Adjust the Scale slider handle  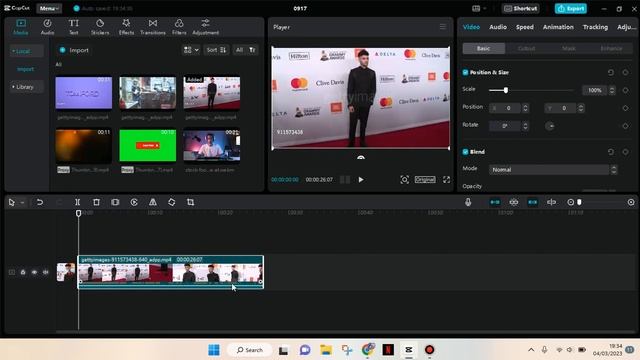point(506,90)
